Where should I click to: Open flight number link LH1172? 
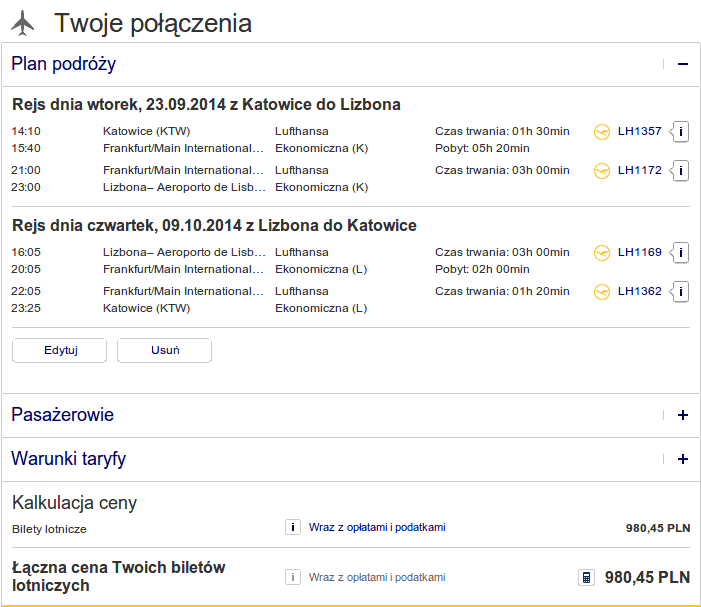639,170
